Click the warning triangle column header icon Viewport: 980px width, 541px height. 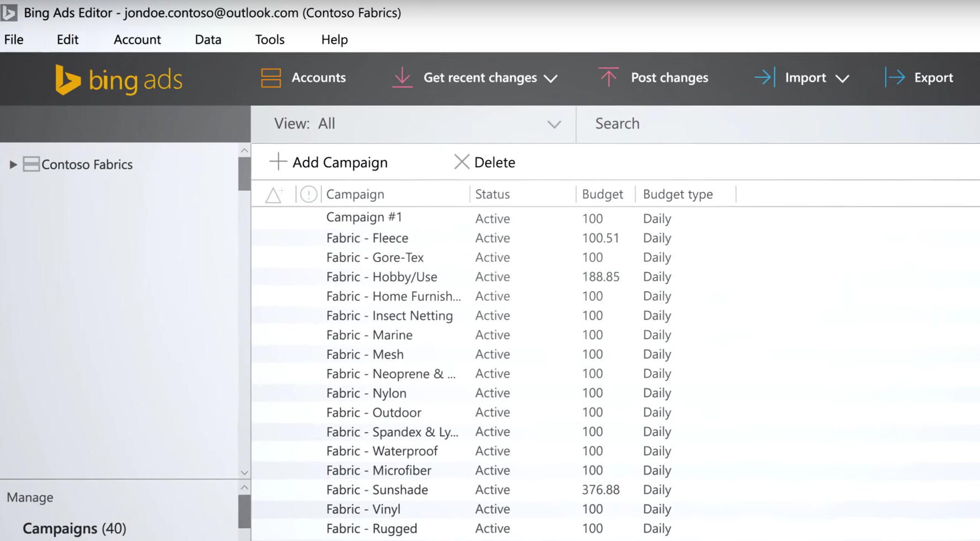click(x=274, y=194)
